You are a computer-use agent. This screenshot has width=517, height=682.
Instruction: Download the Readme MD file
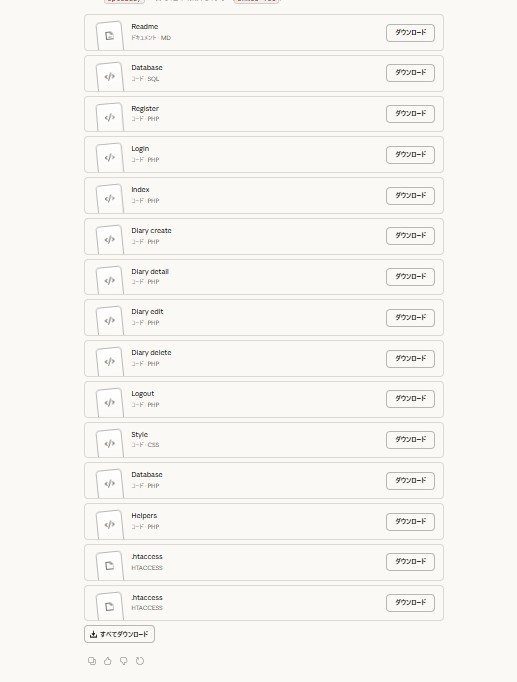(410, 33)
